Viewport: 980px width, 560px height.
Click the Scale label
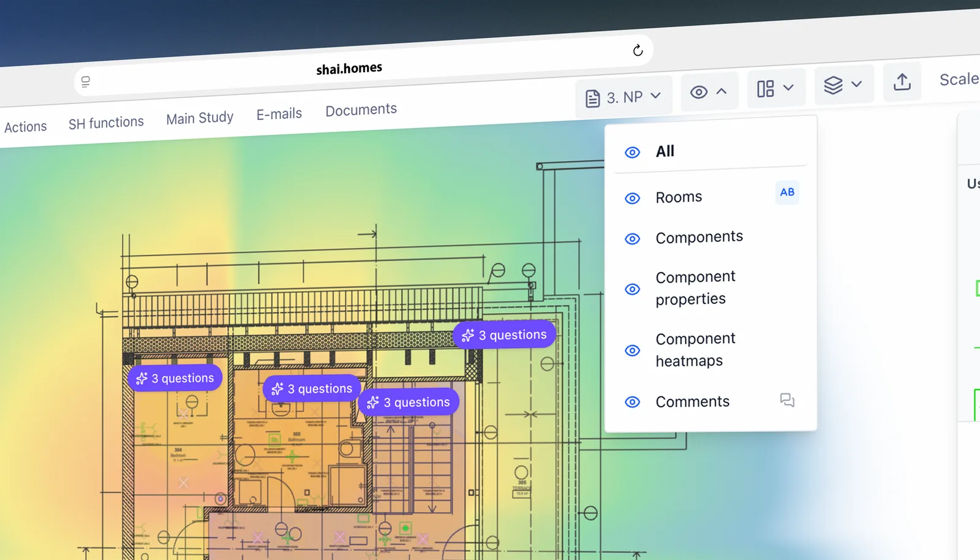pos(959,79)
